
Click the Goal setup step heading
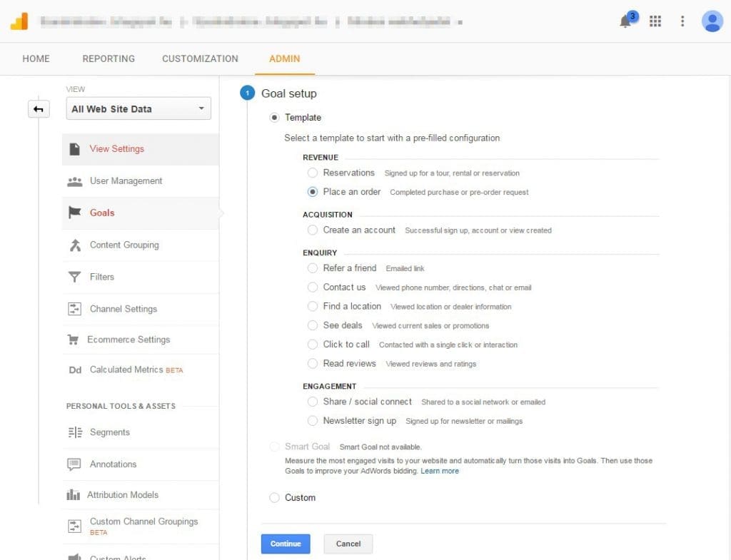click(288, 93)
